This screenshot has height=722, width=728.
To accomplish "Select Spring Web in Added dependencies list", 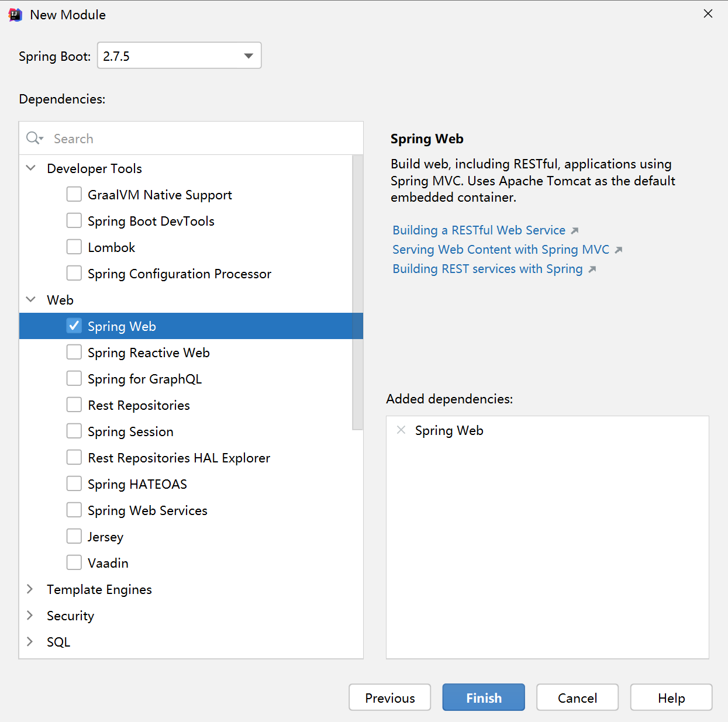I will tap(449, 431).
